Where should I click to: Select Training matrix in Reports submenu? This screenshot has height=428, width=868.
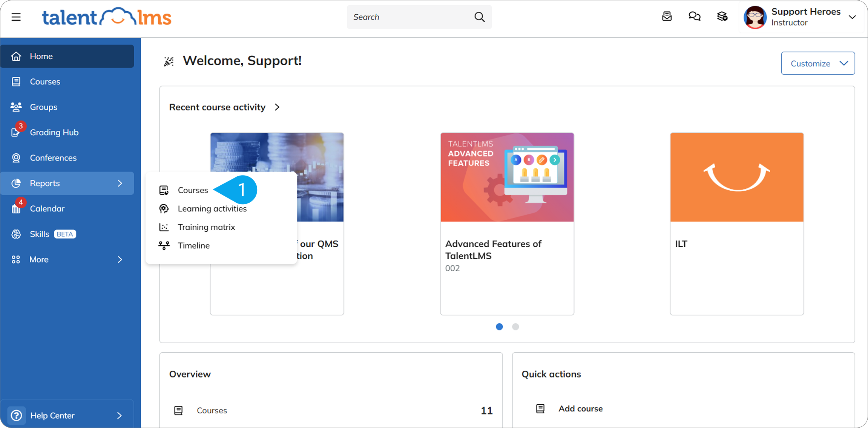point(206,227)
